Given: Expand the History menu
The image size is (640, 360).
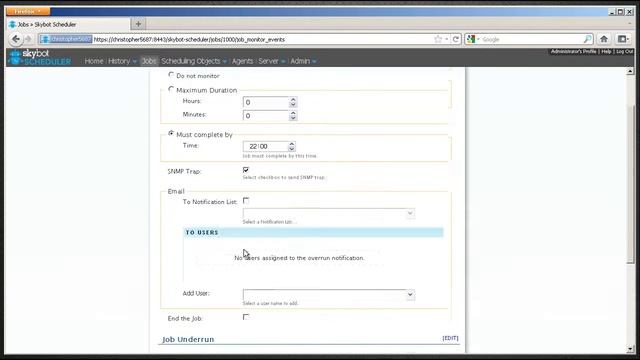Looking at the screenshot, I should [122, 61].
